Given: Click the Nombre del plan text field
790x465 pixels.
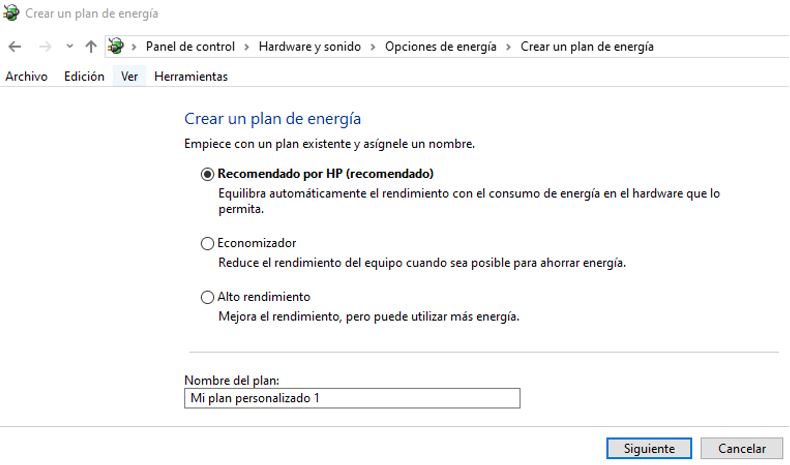Looking at the screenshot, I should [x=352, y=399].
